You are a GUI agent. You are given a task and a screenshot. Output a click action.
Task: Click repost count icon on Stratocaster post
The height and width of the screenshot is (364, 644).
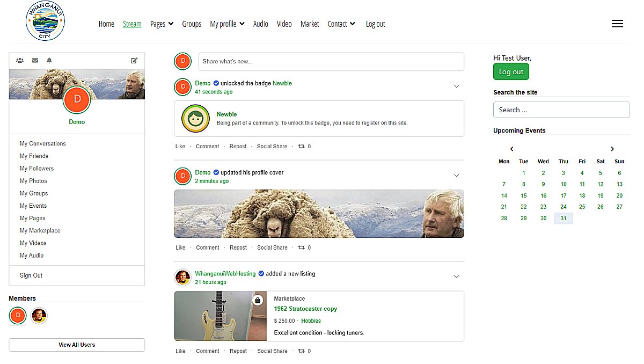(301, 351)
